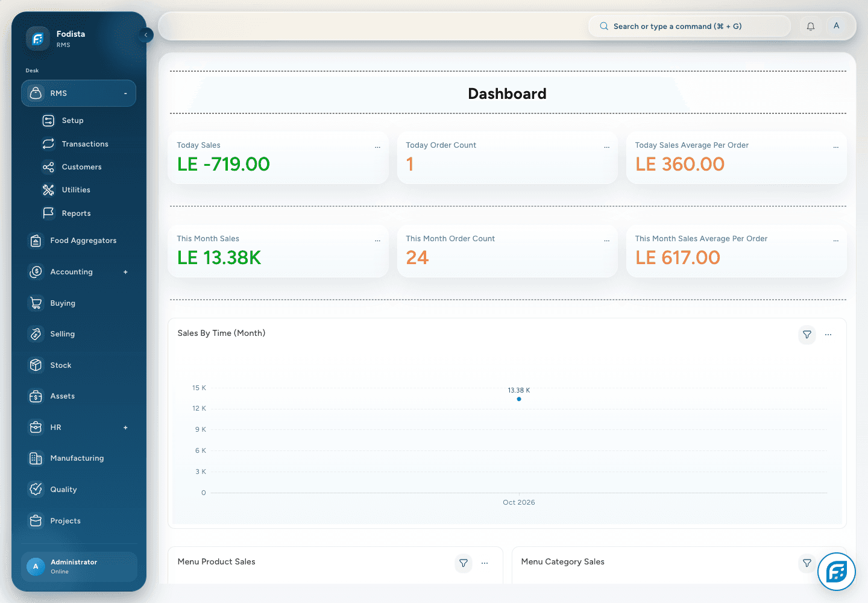Open This Month Sales Average Per Order options
The width and height of the screenshot is (868, 603).
(x=835, y=240)
